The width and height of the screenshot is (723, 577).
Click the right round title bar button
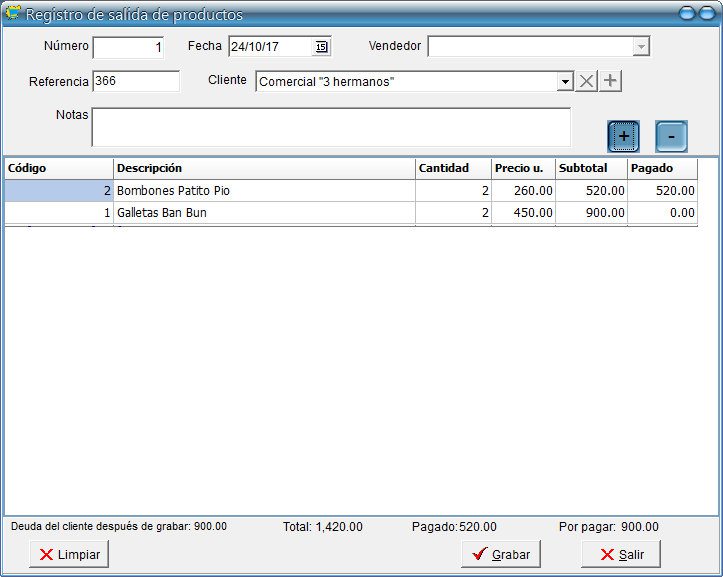(x=707, y=13)
